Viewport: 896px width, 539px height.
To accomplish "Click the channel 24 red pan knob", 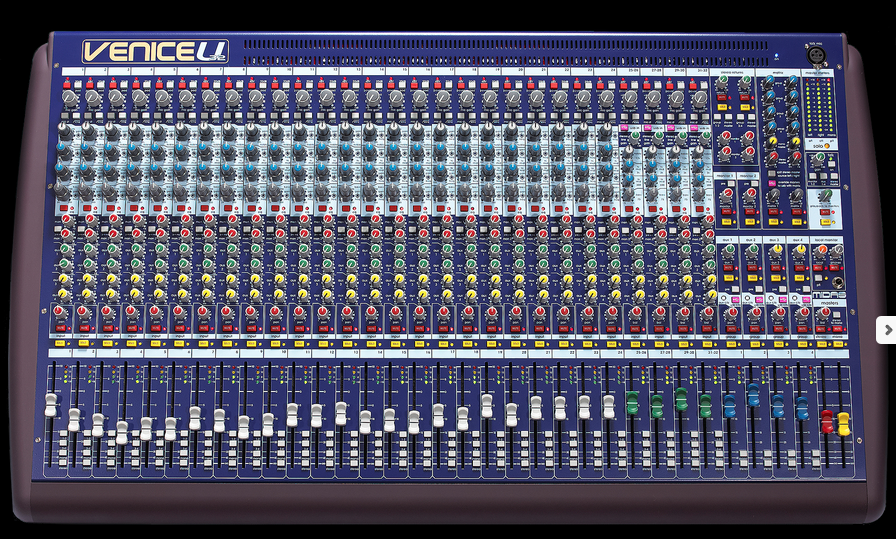I will (x=612, y=312).
